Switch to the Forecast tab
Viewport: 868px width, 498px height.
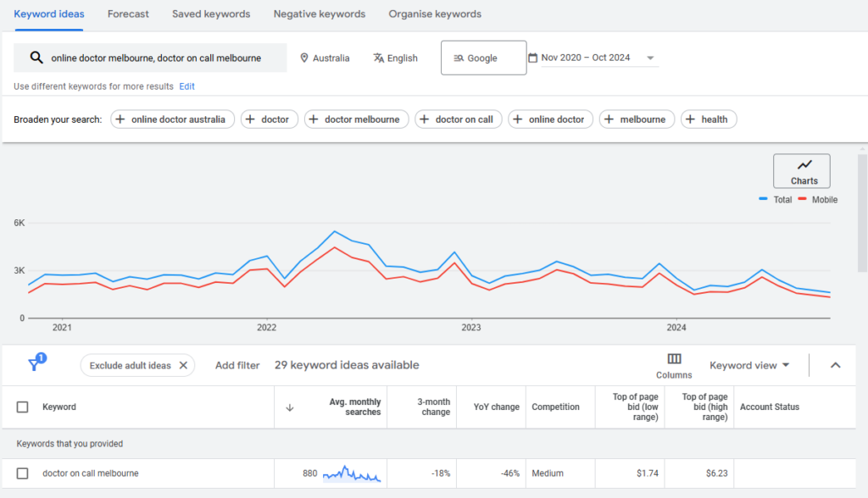pos(128,14)
